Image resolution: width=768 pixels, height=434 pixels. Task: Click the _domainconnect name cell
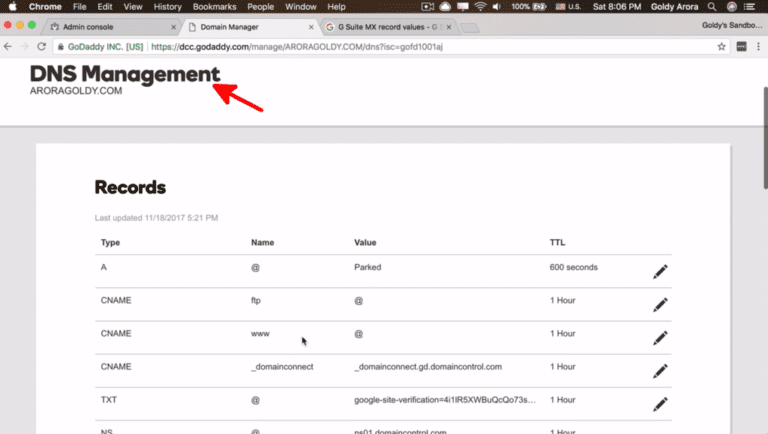tap(282, 367)
